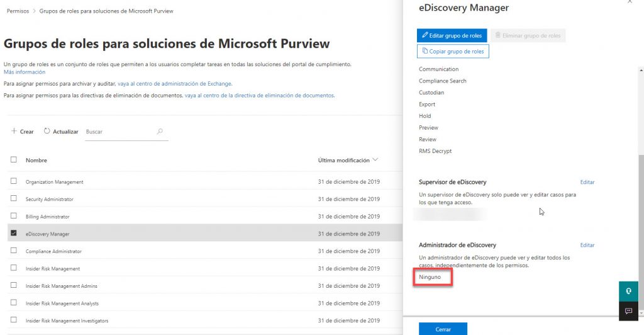The width and height of the screenshot is (644, 335).
Task: Click the Review role text
Action: click(428, 139)
